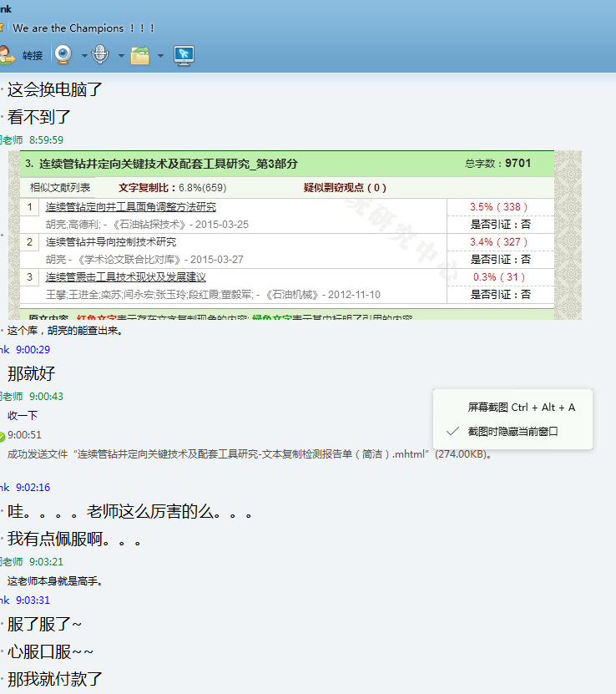This screenshot has width=616, height=694.
Task: Click the message 心服口服~~
Action: tap(50, 651)
